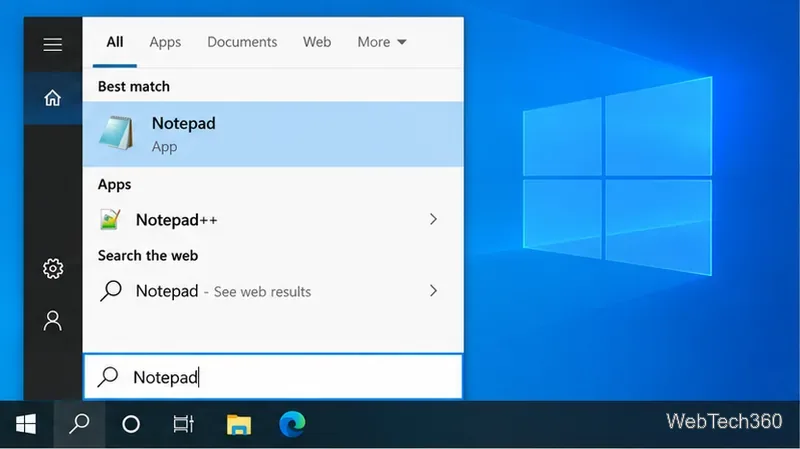Open the user account icon in sidebar
The width and height of the screenshot is (800, 449).
[53, 321]
